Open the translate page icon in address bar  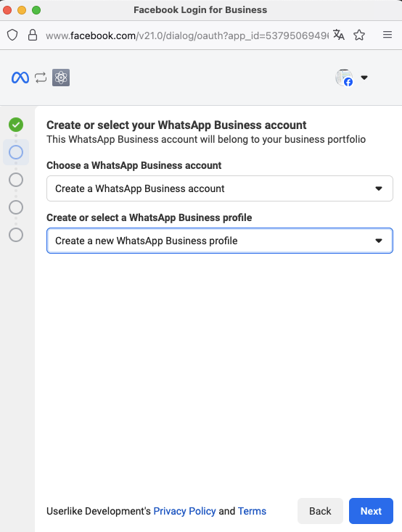338,35
